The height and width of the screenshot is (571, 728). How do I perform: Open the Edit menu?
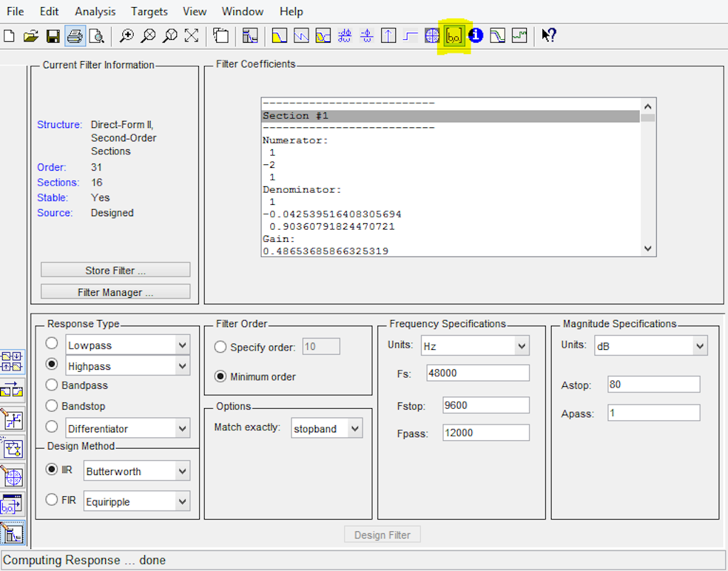coord(49,11)
